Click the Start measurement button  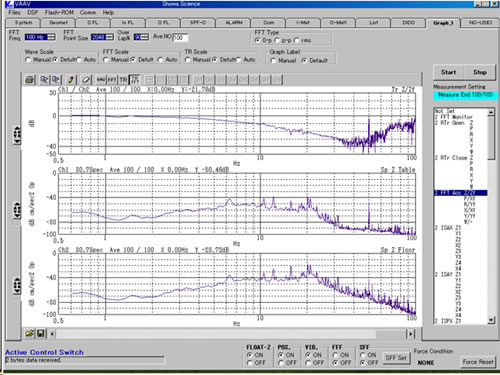[448, 72]
